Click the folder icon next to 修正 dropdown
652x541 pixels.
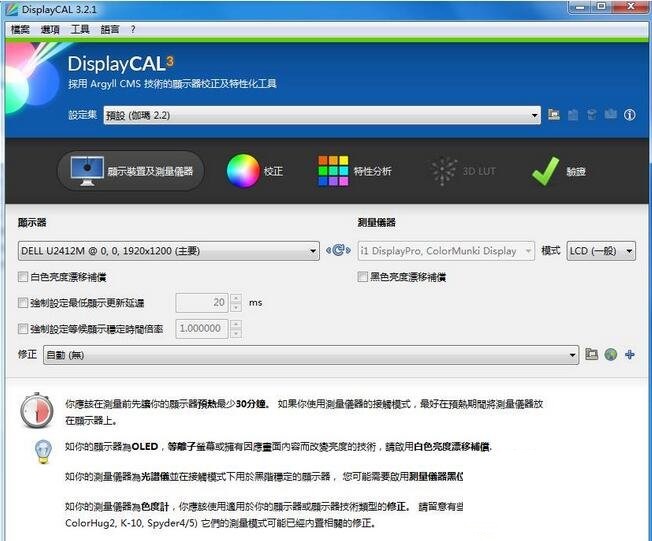(x=592, y=354)
